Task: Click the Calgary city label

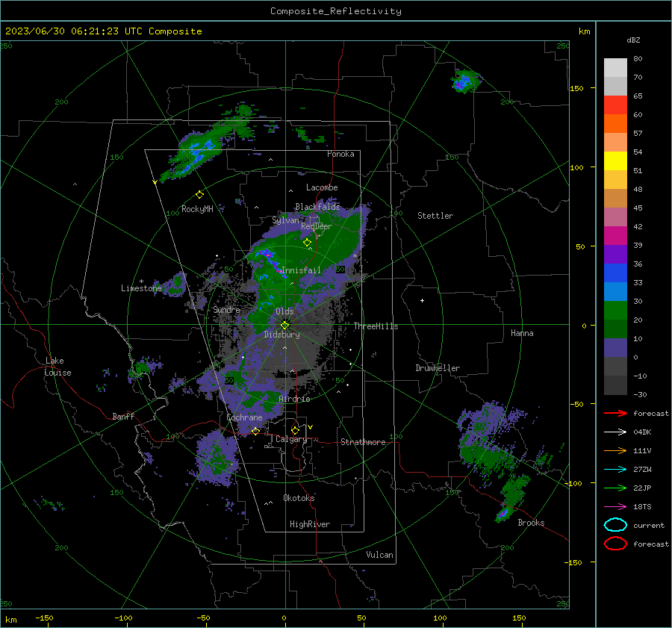Action: (291, 439)
